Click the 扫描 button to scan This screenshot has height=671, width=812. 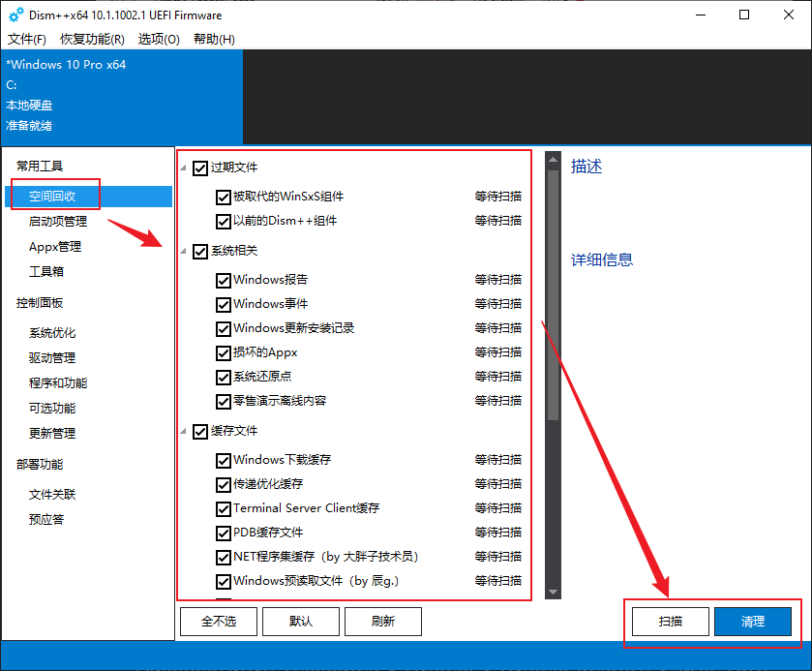point(669,621)
